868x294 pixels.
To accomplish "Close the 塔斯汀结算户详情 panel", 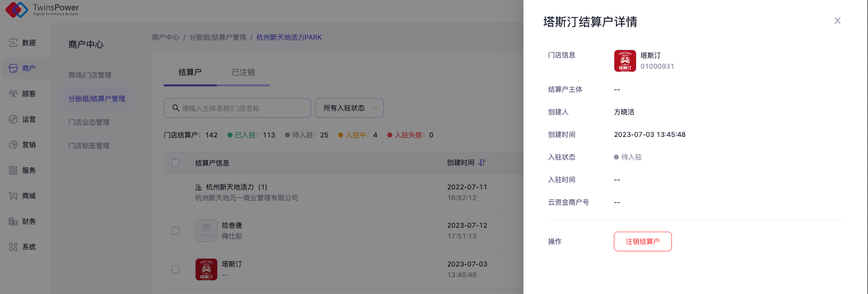I will [x=838, y=21].
